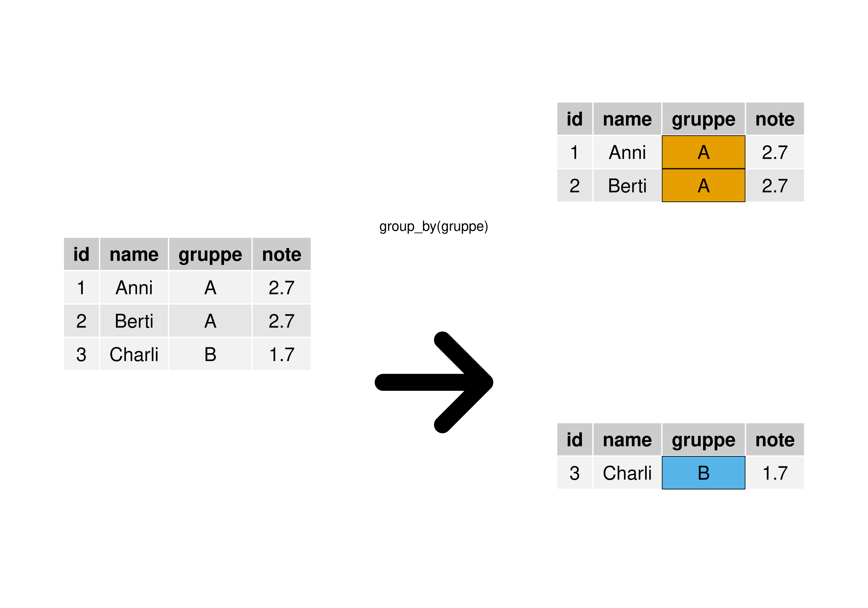Click the name header in the ungrouped source table
868x608 pixels.
(134, 254)
